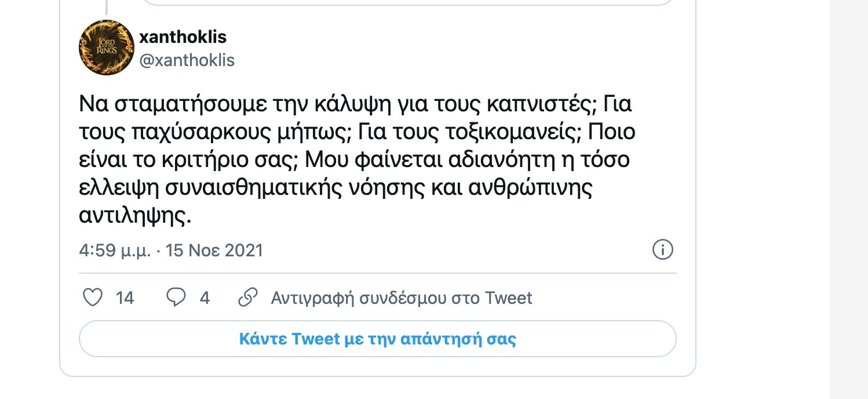Click the date '15 Νοε 2021'
This screenshot has width=868, height=399.
(x=214, y=250)
